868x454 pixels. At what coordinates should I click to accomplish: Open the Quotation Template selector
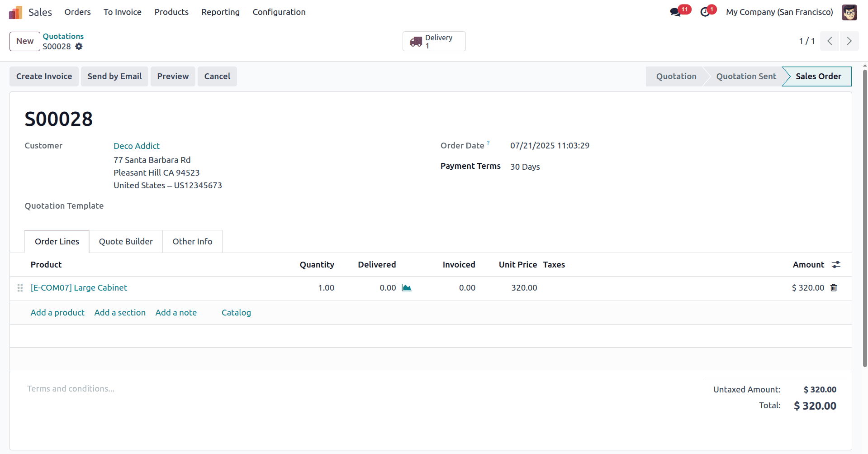[x=149, y=206]
